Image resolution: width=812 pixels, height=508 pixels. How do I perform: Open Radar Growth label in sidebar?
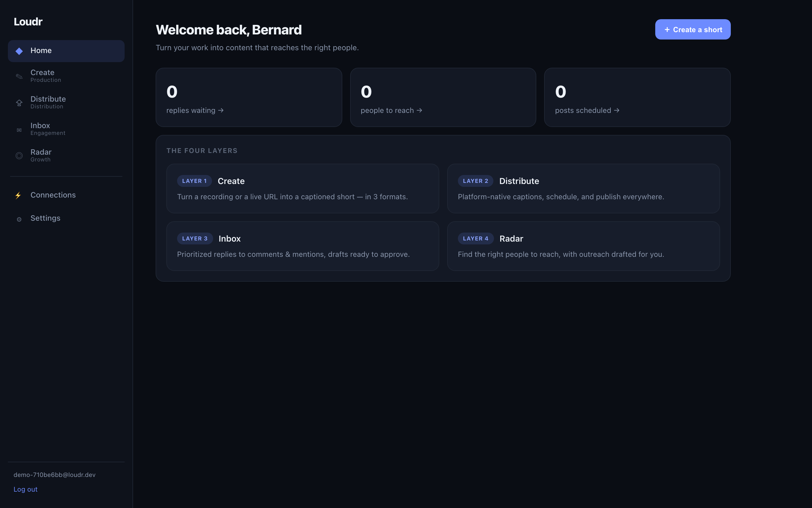click(x=41, y=155)
